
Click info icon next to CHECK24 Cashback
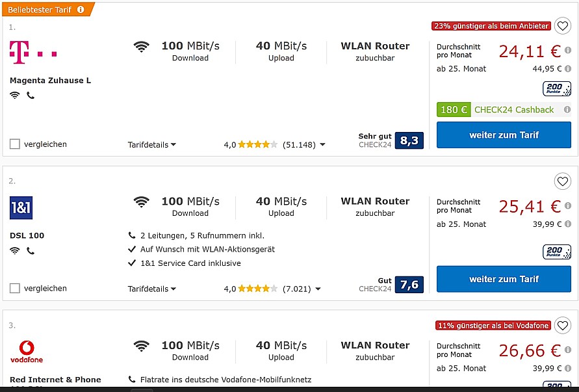[x=567, y=109]
